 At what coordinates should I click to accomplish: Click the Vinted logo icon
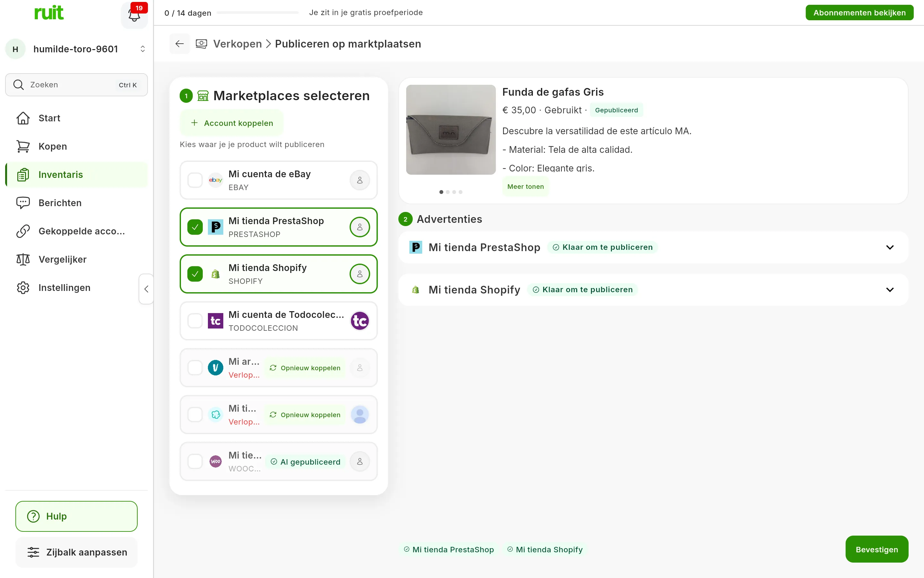(215, 368)
